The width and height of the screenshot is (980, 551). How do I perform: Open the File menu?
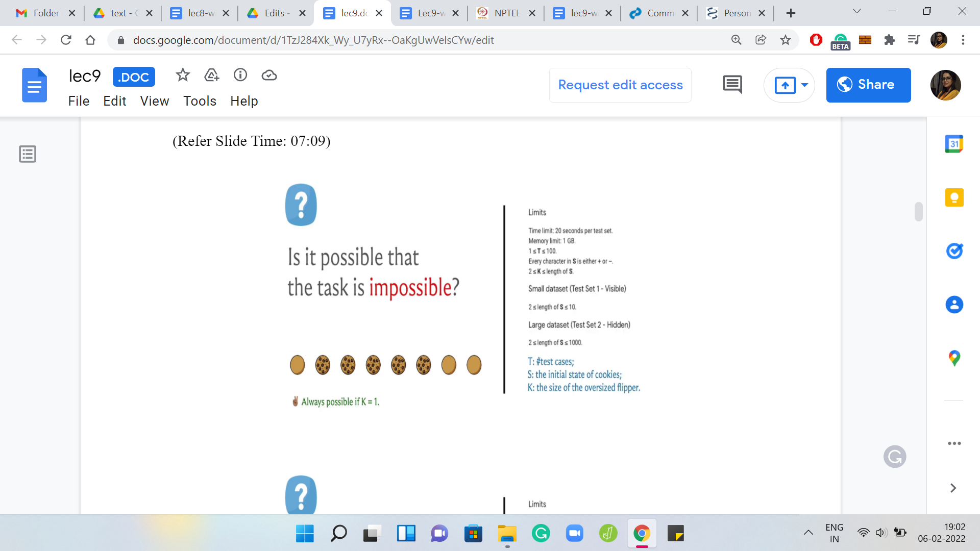(79, 101)
